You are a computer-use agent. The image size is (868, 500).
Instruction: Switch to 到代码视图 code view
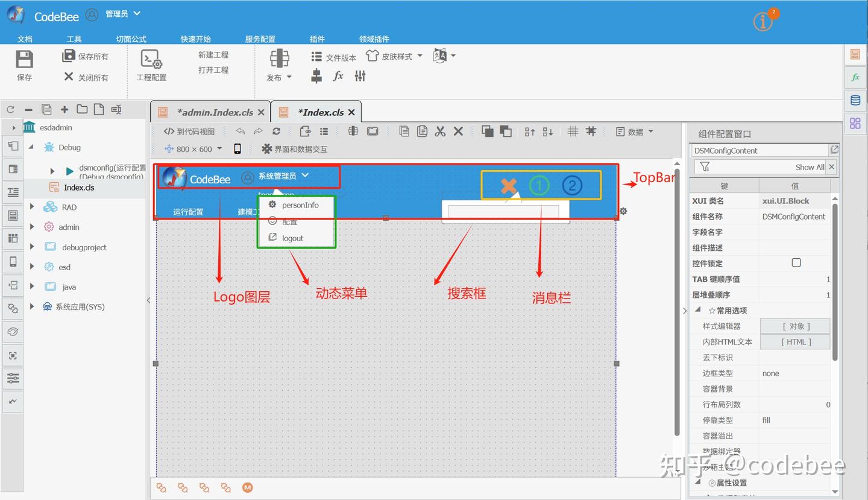pyautogui.click(x=189, y=131)
